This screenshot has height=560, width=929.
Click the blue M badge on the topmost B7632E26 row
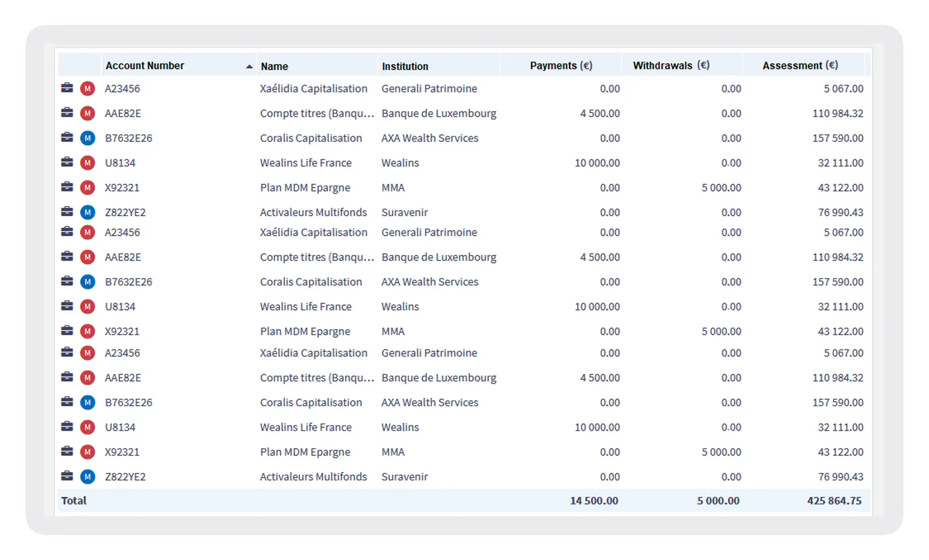pos(88,138)
